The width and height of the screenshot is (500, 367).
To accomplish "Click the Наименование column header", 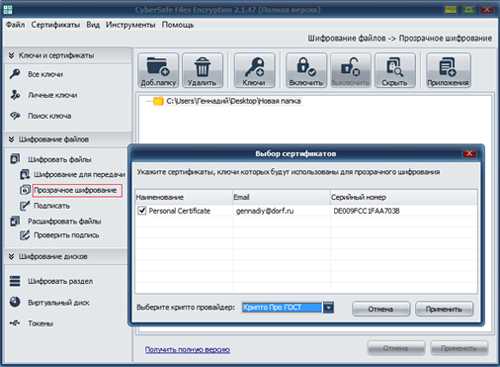I will 184,197.
